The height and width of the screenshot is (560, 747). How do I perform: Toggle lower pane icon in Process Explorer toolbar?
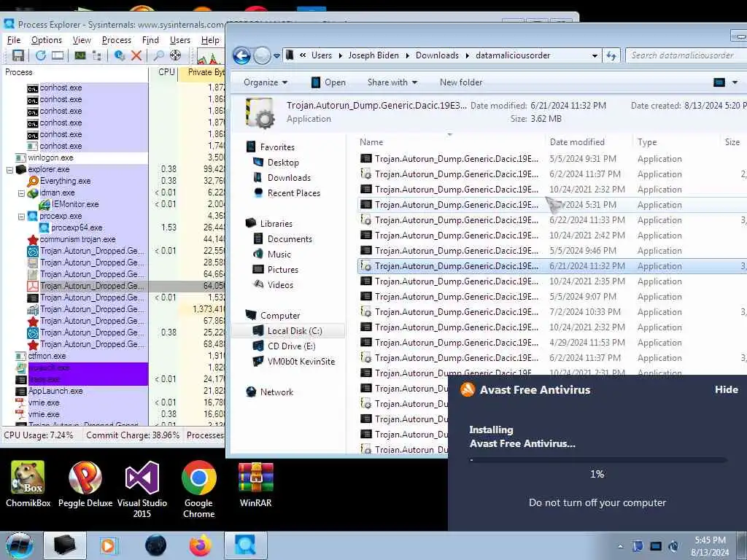coord(58,55)
